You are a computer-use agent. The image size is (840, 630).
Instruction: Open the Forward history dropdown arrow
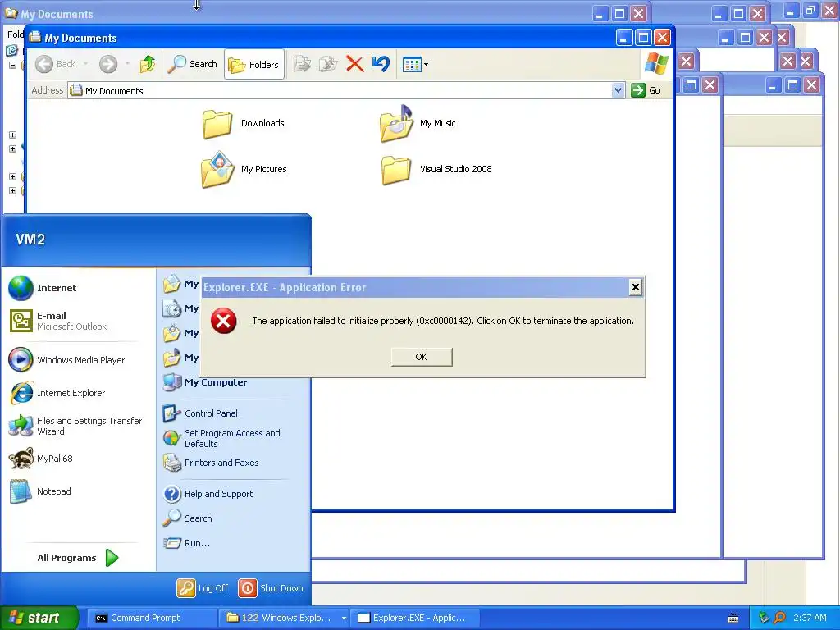pyautogui.click(x=127, y=64)
